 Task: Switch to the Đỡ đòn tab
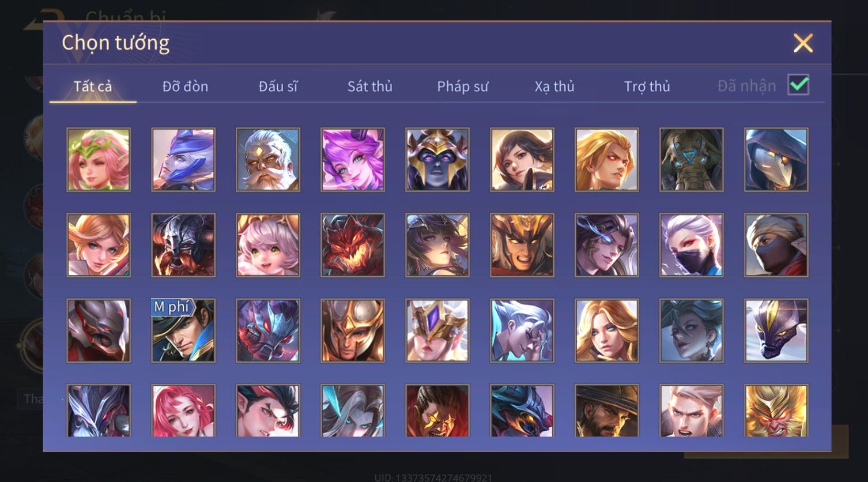[x=185, y=86]
